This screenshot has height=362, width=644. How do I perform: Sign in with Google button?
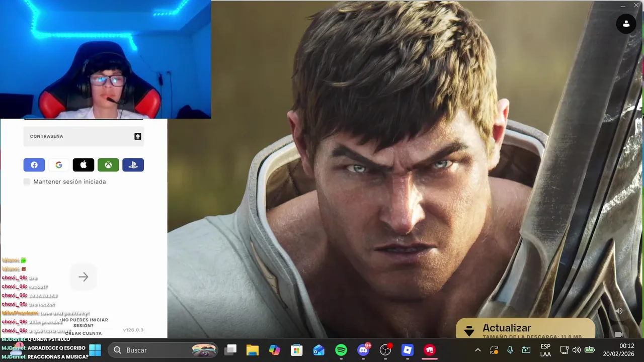[59, 165]
